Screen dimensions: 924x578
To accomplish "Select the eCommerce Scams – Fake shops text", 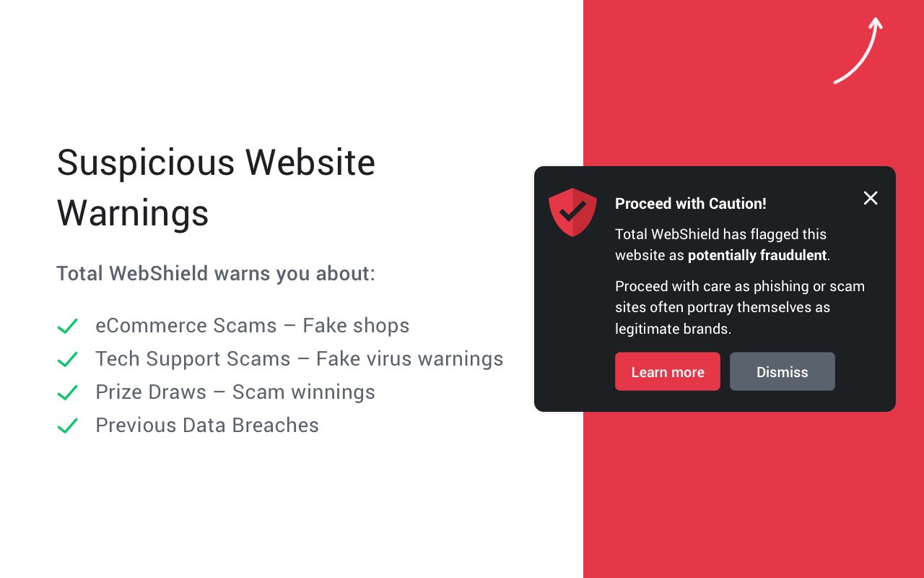I will 253,326.
